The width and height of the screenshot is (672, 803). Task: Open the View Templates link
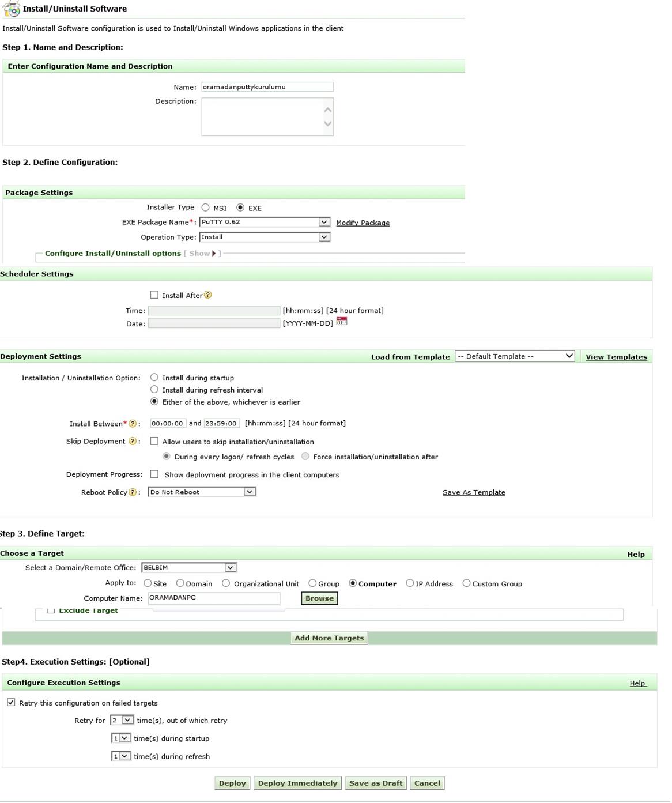(616, 357)
